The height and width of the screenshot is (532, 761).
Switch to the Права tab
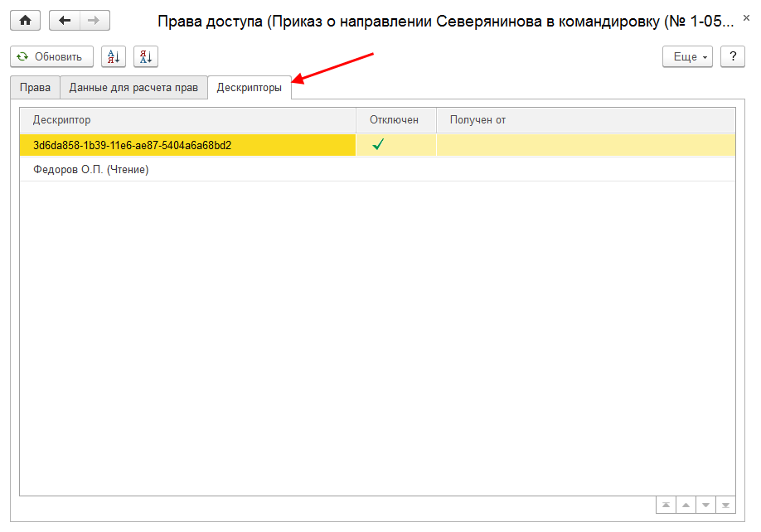click(x=35, y=88)
